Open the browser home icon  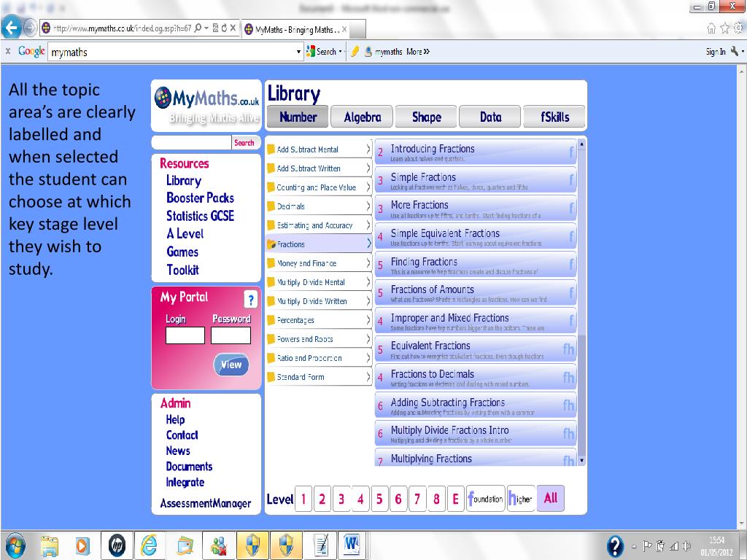click(x=711, y=28)
